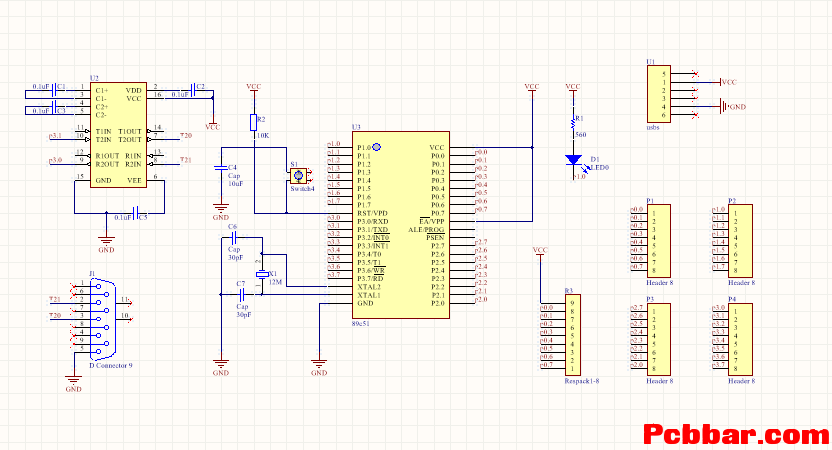This screenshot has width=832, height=450.
Task: Click the VEE pin label on U2
Action: point(134,181)
